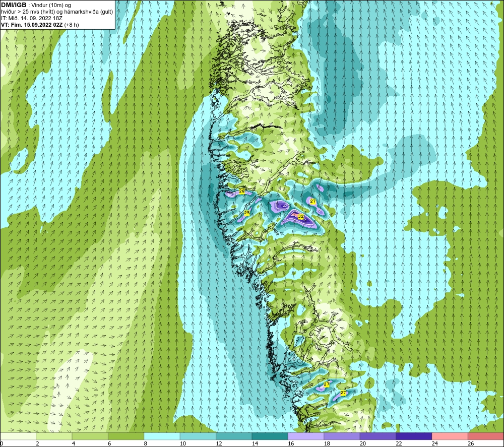This screenshot has width=504, height=447.
Task: Choose the 22–24 m/s dark indigo swatch
Action: point(414,436)
